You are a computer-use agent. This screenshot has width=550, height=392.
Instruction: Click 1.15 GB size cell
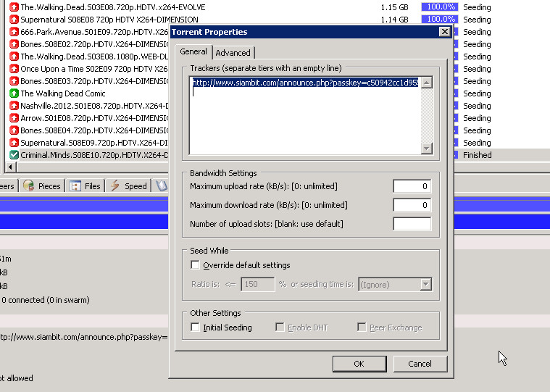(394, 7)
